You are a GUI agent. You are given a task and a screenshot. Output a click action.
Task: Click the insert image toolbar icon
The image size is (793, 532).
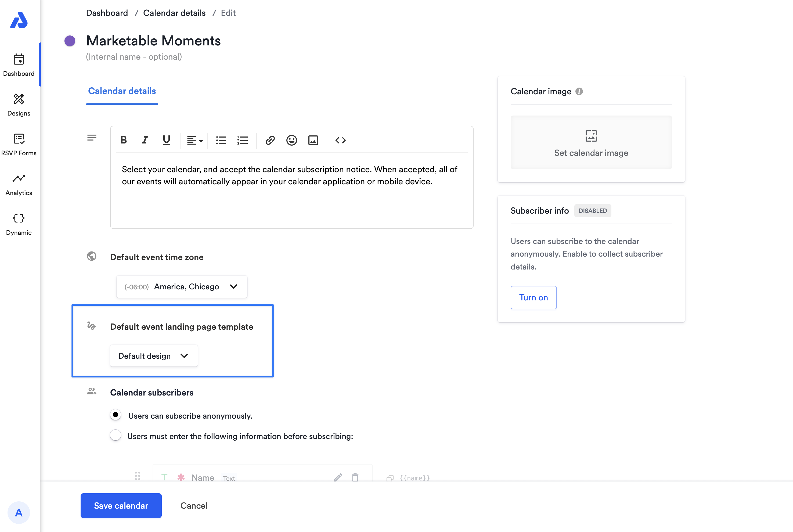pyautogui.click(x=313, y=140)
